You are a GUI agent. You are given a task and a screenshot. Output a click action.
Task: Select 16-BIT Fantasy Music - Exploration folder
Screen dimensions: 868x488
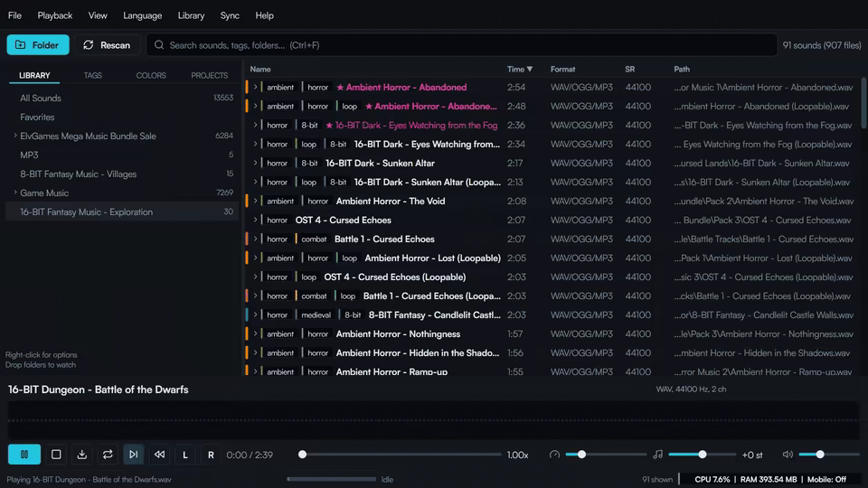tap(122, 211)
